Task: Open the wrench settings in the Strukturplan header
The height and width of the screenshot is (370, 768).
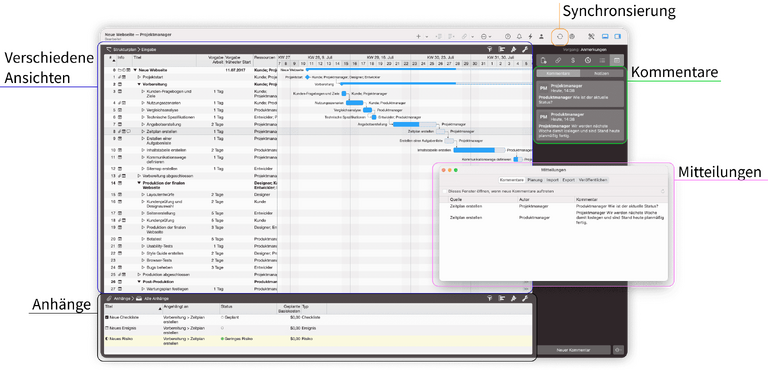Action: coord(526,49)
